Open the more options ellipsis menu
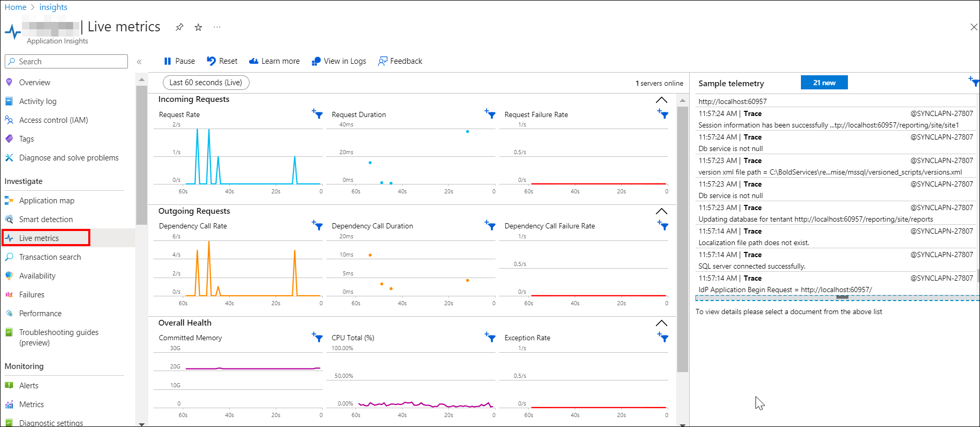980x427 pixels. pos(217,27)
